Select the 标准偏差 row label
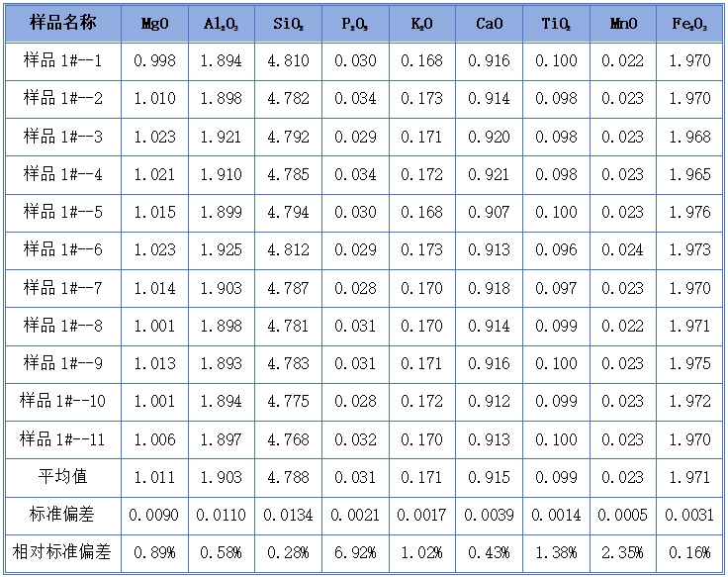Image resolution: width=728 pixels, height=577 pixels. (62, 515)
